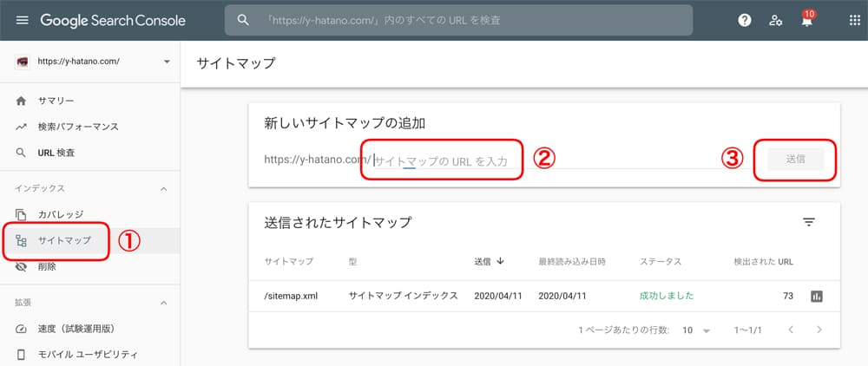Viewport: 868px width, 366px height.
Task: Select サイトマップ in the sidebar
Action: [64, 240]
